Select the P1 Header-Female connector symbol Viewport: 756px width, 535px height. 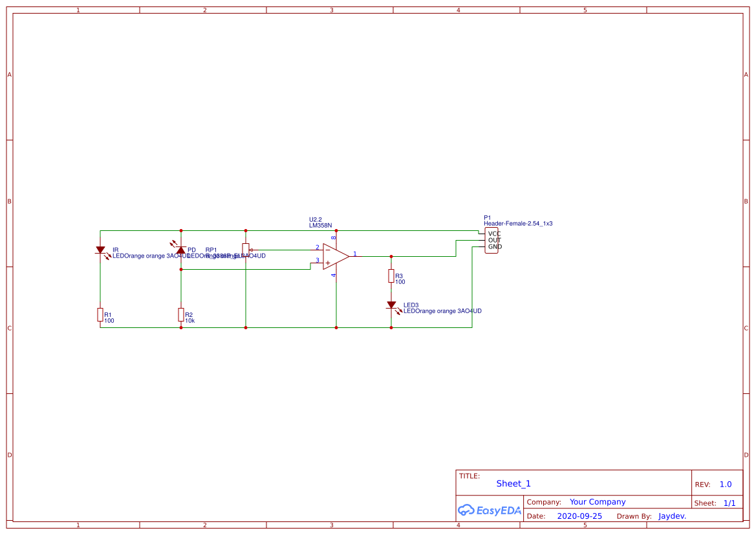point(491,239)
